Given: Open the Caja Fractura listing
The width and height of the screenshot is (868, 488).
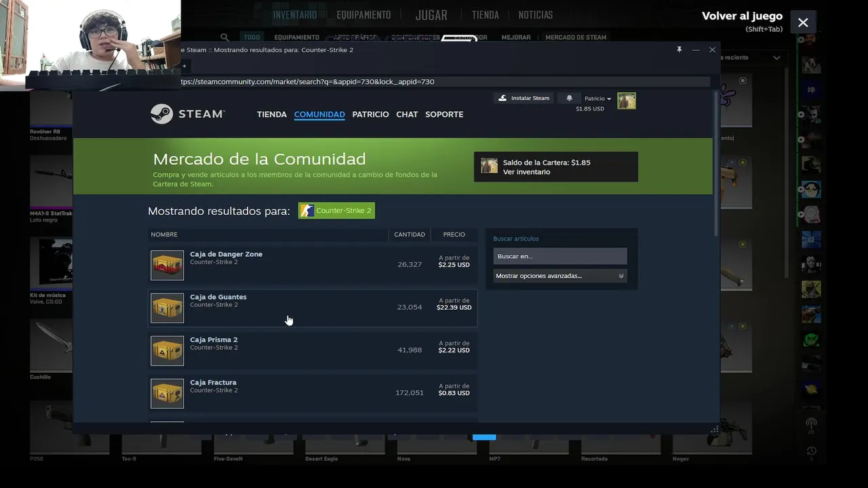Looking at the screenshot, I should [x=313, y=393].
